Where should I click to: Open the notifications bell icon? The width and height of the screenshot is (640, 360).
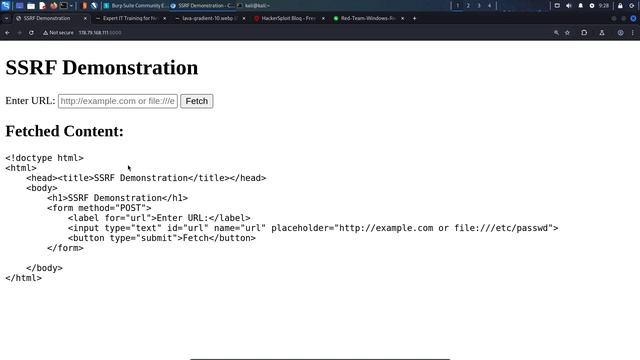(x=580, y=6)
